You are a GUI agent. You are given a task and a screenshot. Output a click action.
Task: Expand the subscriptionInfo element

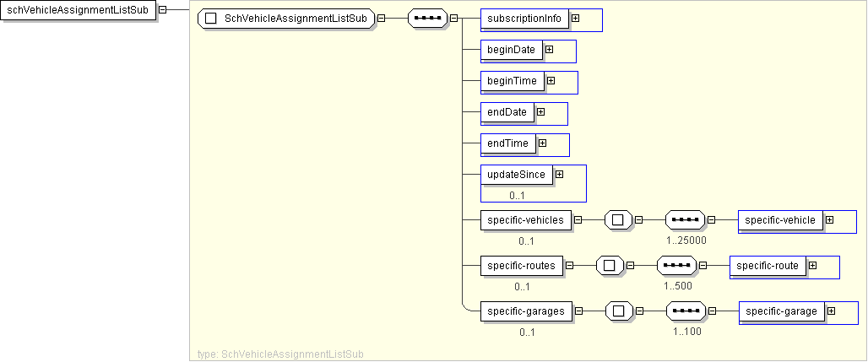pos(575,18)
